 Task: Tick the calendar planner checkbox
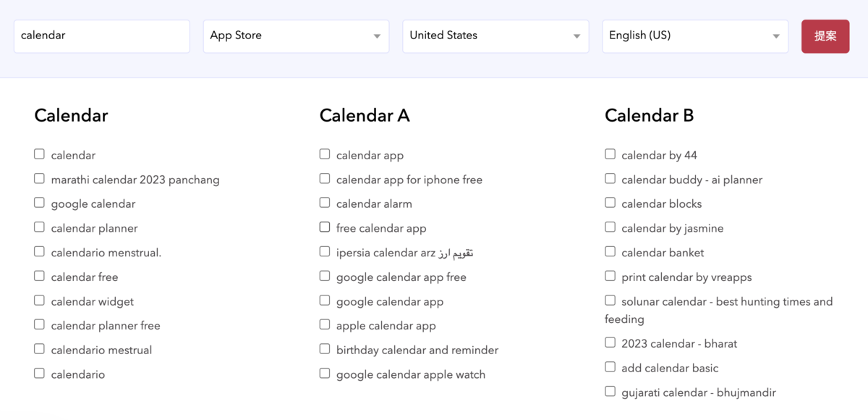point(39,227)
